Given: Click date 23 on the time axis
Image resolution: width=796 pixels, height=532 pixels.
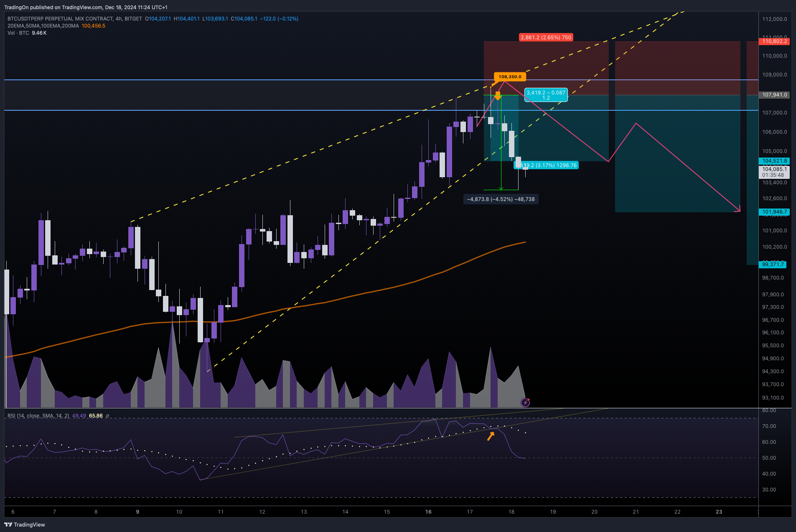Looking at the screenshot, I should coord(719,512).
